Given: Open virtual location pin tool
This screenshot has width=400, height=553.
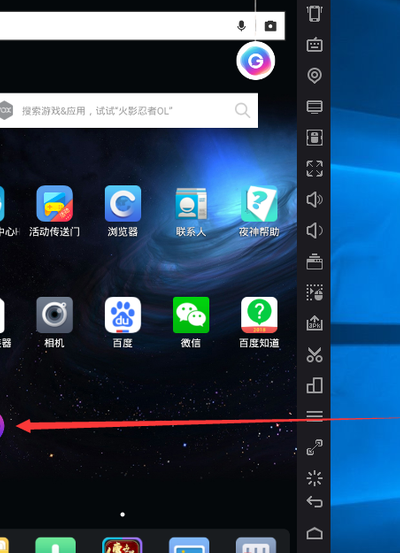Looking at the screenshot, I should 314,75.
